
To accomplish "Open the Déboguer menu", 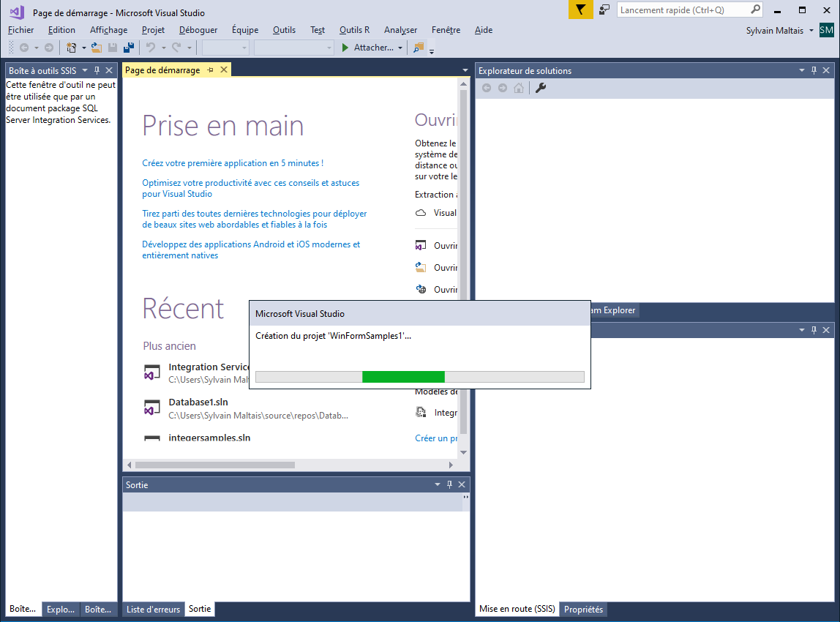I will (198, 30).
